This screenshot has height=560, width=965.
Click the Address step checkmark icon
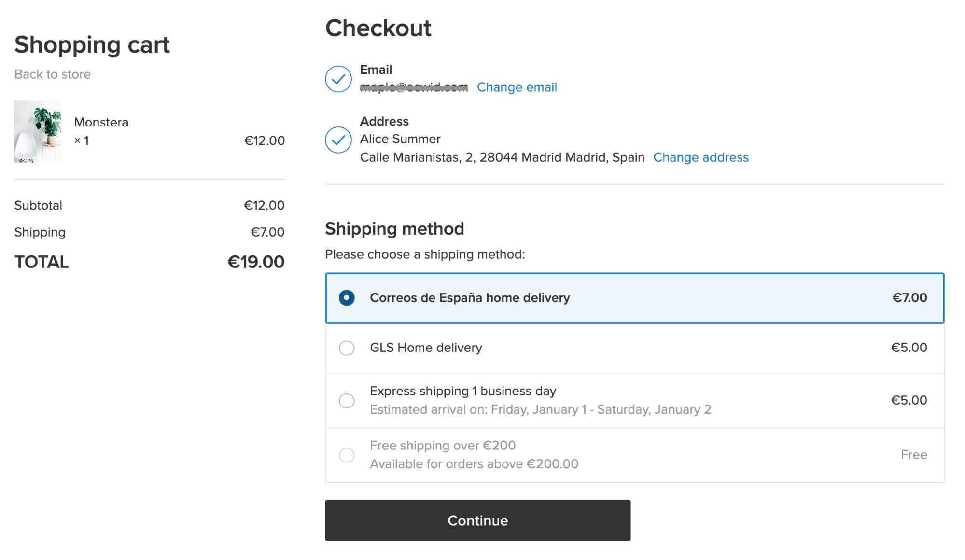click(x=338, y=140)
